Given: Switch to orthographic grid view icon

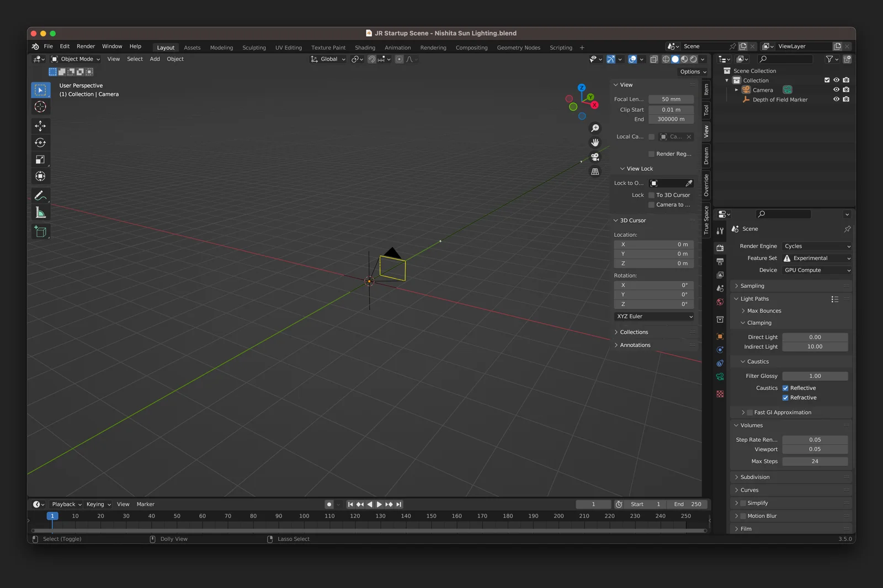Looking at the screenshot, I should 595,172.
